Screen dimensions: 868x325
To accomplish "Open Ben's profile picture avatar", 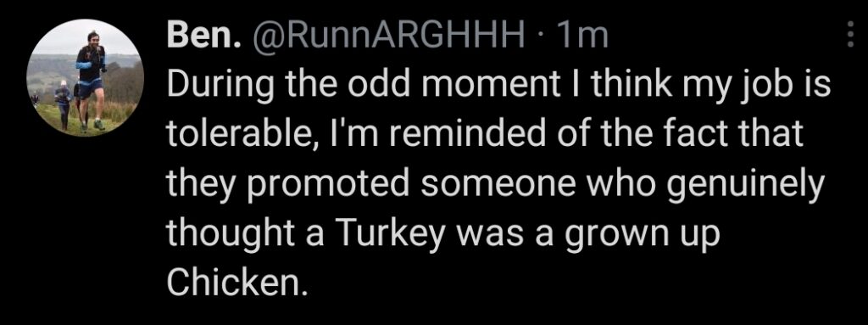I will (x=85, y=78).
